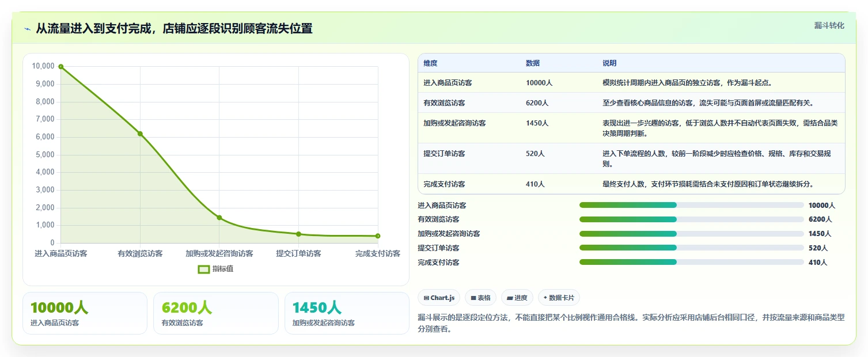This screenshot has height=357, width=868.
Task: Click the 10,000 y-axis label
Action: point(43,66)
